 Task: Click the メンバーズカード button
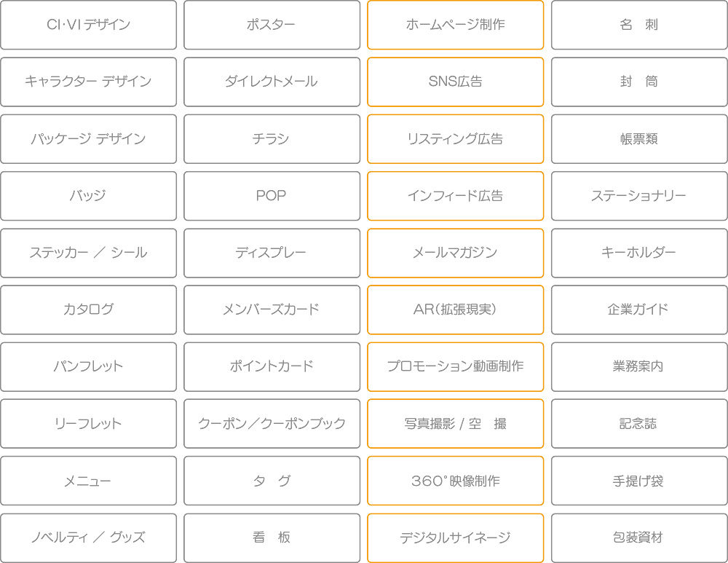272,310
